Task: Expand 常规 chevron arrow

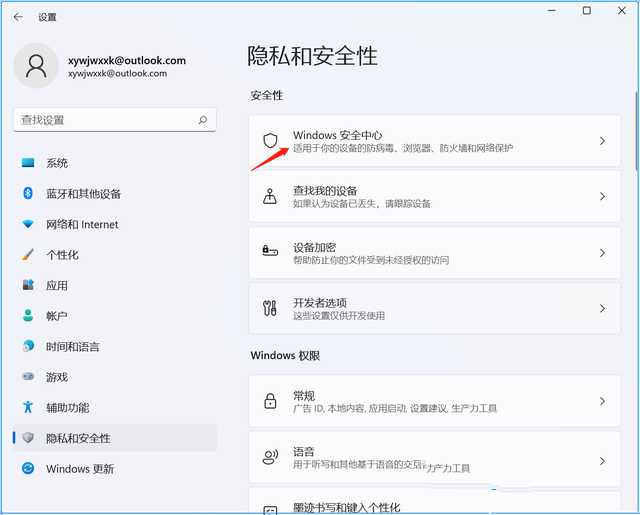Action: pyautogui.click(x=602, y=401)
